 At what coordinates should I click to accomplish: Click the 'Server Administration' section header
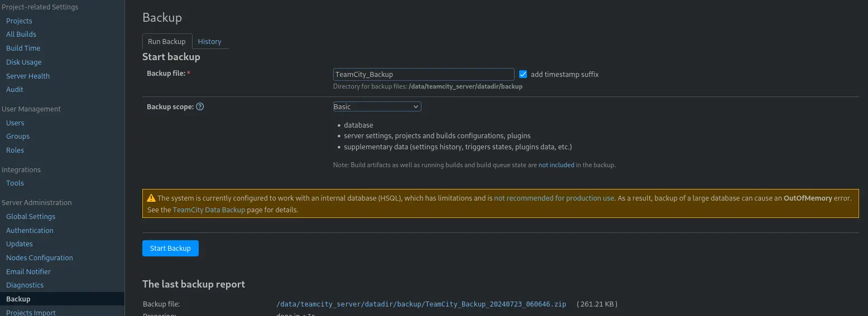(x=37, y=202)
